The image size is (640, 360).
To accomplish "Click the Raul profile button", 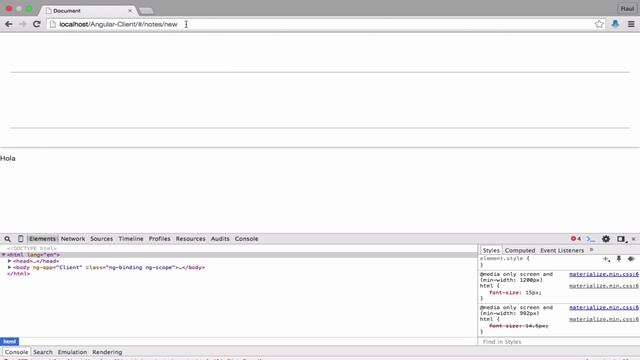I will coord(627,9).
